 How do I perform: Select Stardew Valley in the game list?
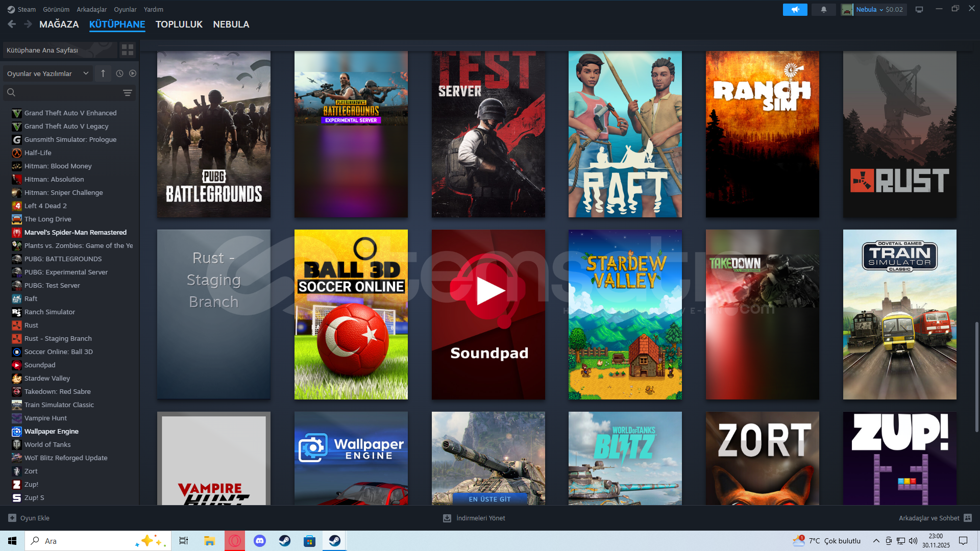coord(47,378)
